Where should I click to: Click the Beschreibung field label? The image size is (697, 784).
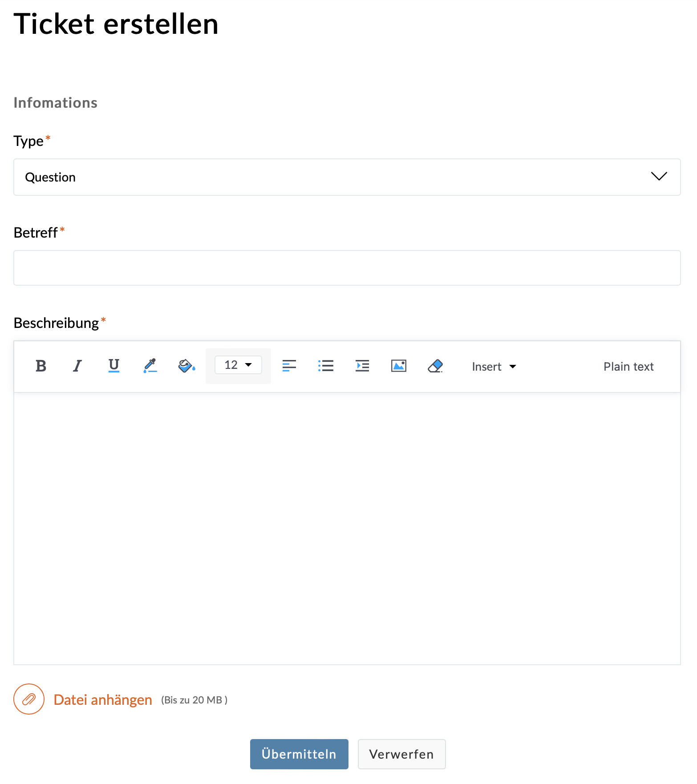(x=56, y=323)
